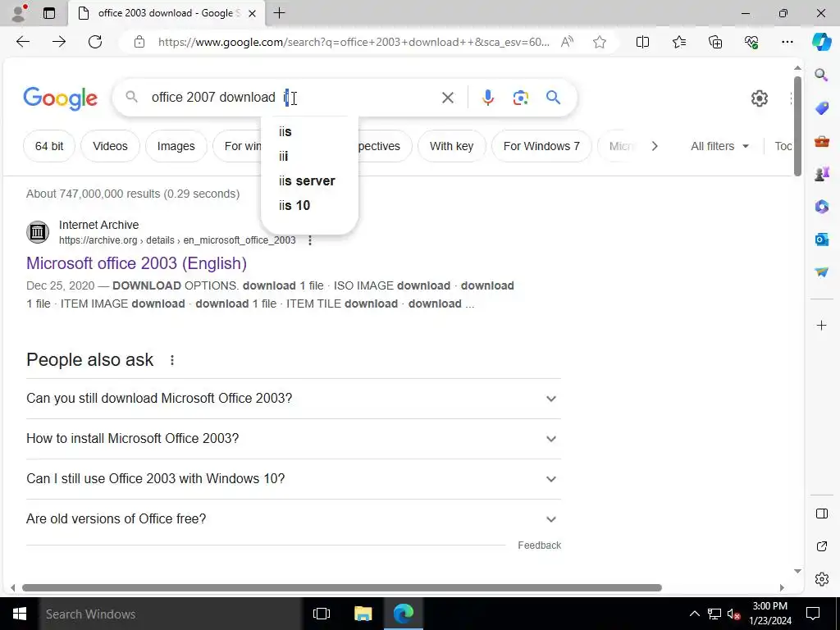Toggle sidebar visibility panel icon
The width and height of the screenshot is (840, 630).
pyautogui.click(x=821, y=514)
